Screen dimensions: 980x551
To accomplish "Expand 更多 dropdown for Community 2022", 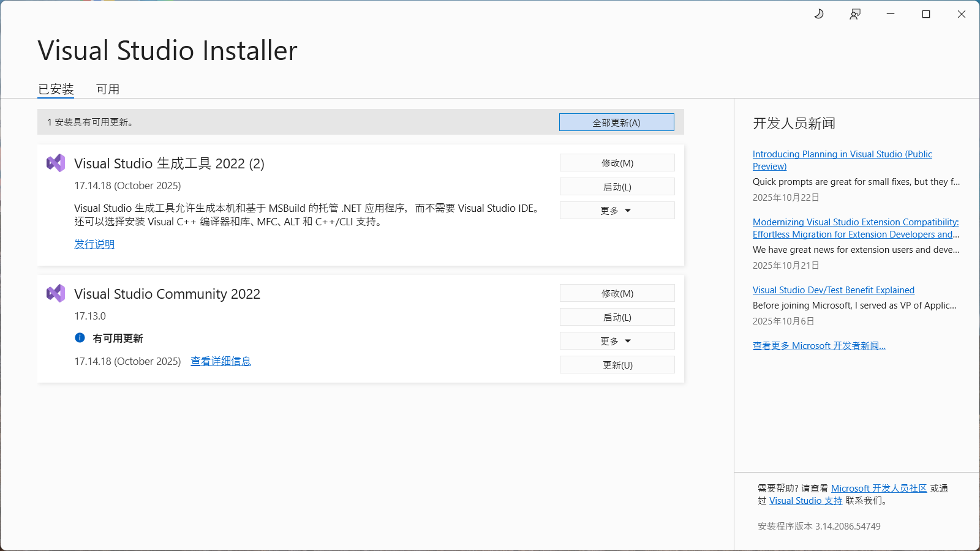I will coord(617,341).
